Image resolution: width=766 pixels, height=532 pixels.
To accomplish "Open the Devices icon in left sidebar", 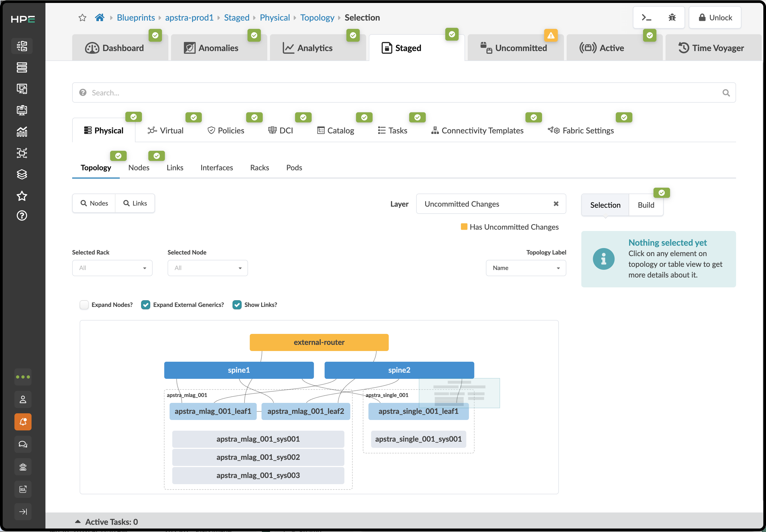I will click(x=22, y=67).
